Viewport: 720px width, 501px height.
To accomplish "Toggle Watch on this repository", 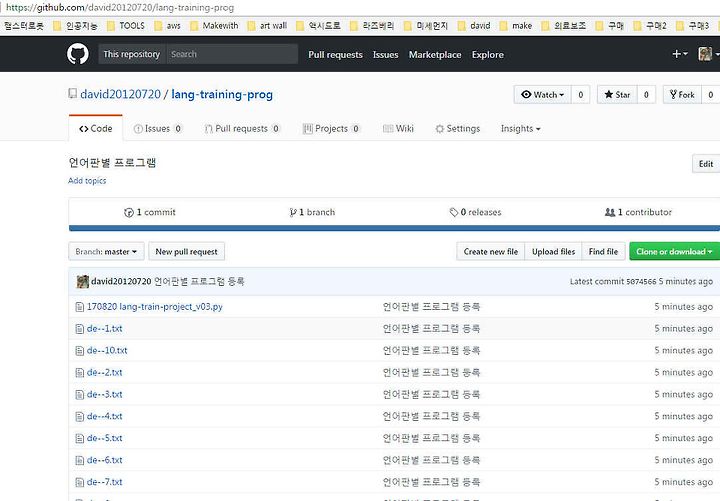I will [x=542, y=95].
